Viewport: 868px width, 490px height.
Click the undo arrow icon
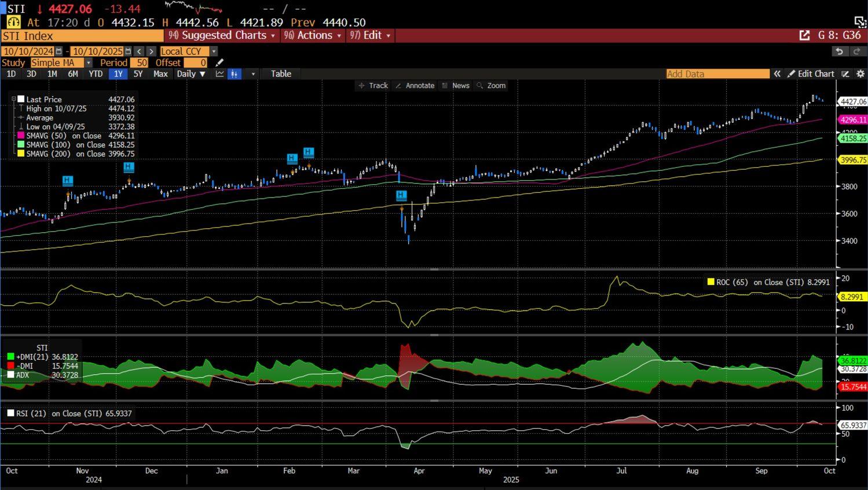tap(839, 51)
